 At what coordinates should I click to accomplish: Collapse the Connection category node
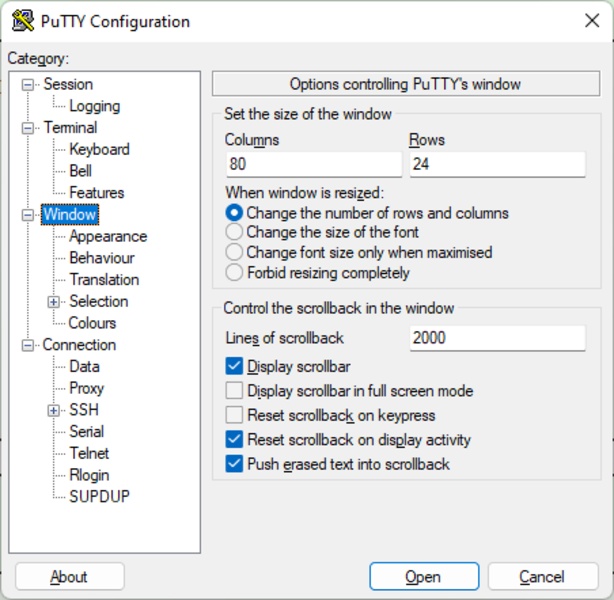point(27,345)
